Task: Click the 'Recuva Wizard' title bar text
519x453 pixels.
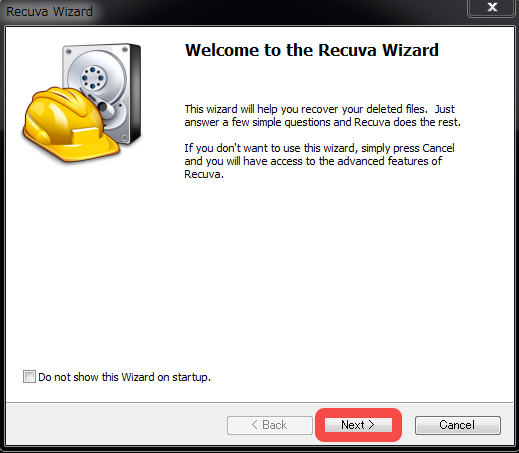Action: 49,12
